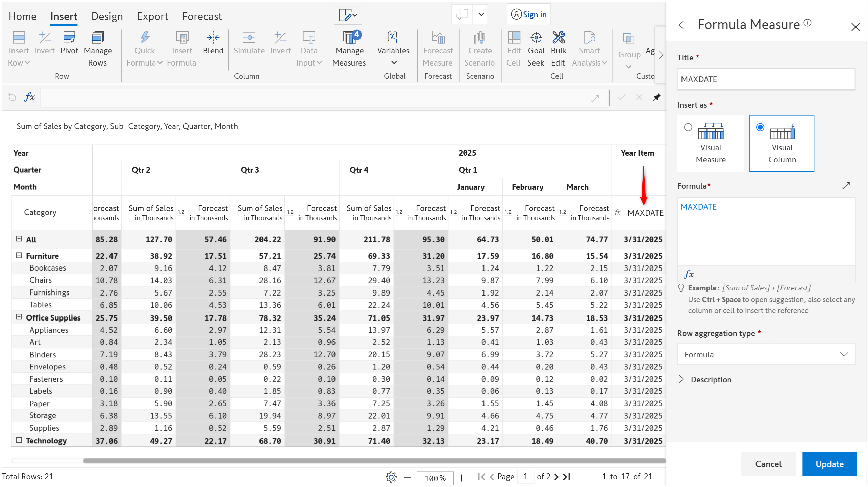Open Manage Measures icon
Screen dimensions: 868x487
(349, 38)
